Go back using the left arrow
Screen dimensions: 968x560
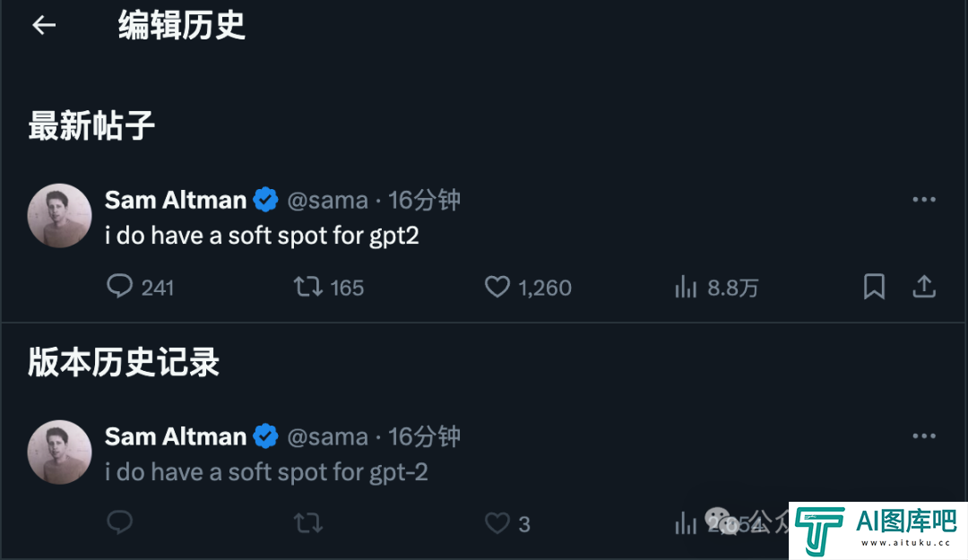pyautogui.click(x=44, y=25)
